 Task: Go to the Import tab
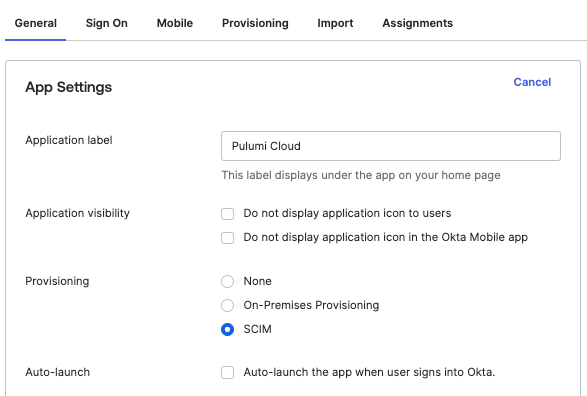point(335,23)
